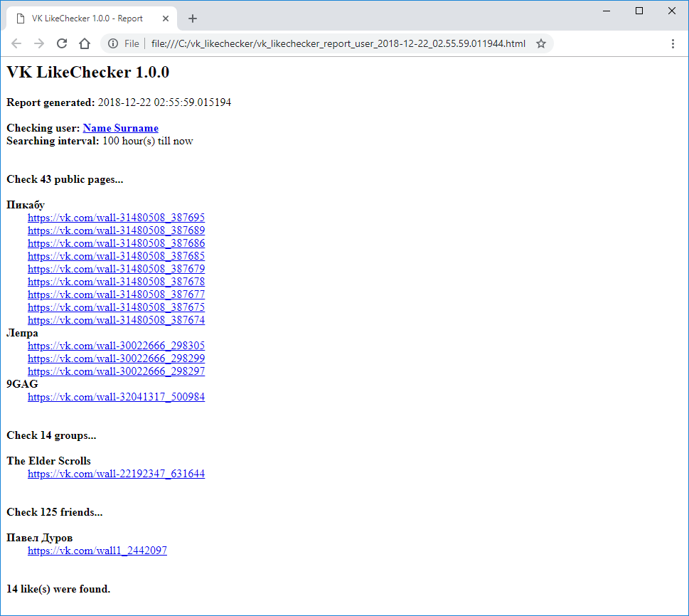
Task: Open the 9GAG post wall-32041317_500984
Action: [116, 397]
